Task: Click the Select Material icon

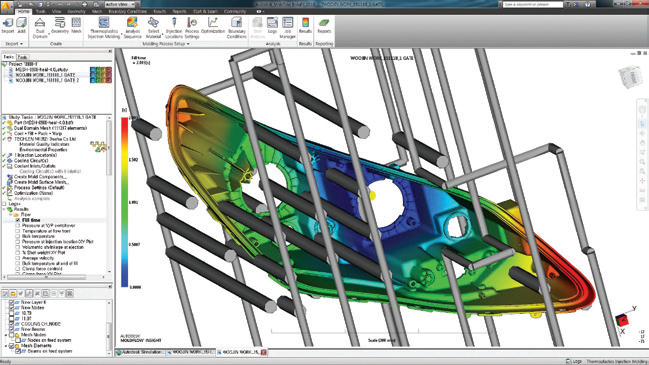Action: 153,28
